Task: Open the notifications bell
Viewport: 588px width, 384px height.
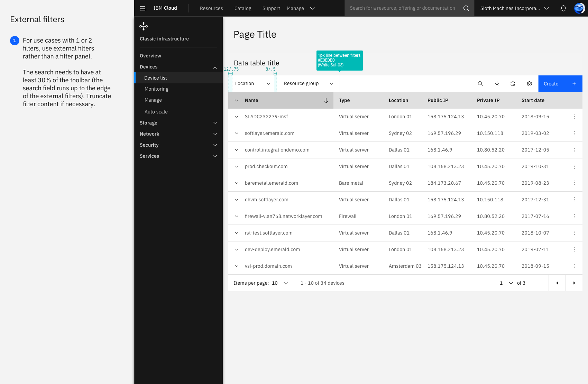Action: (563, 8)
